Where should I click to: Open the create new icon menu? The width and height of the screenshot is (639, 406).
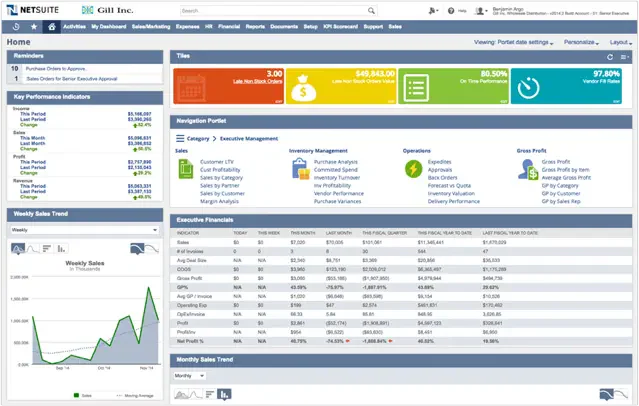coord(433,11)
